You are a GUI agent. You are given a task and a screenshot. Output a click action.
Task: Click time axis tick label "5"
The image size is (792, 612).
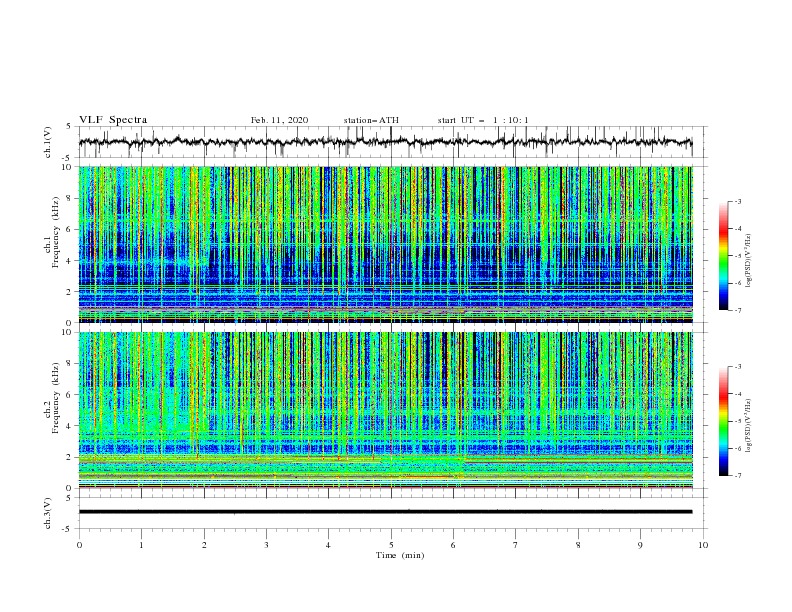[391, 545]
